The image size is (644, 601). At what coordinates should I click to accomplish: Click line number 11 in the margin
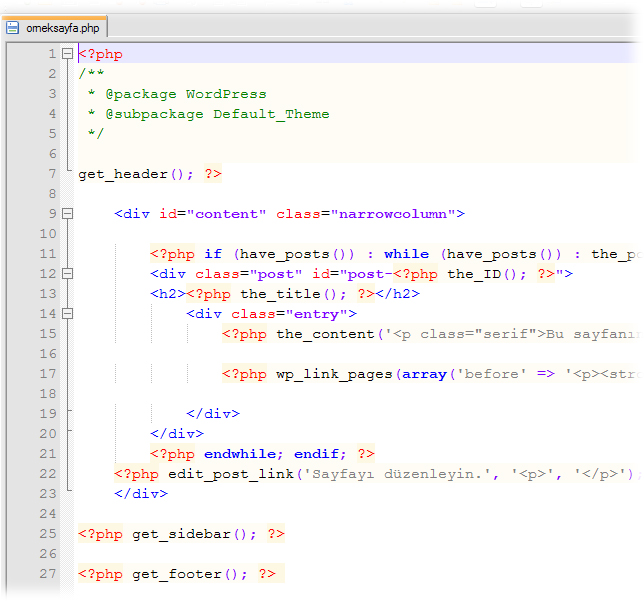pyautogui.click(x=48, y=254)
